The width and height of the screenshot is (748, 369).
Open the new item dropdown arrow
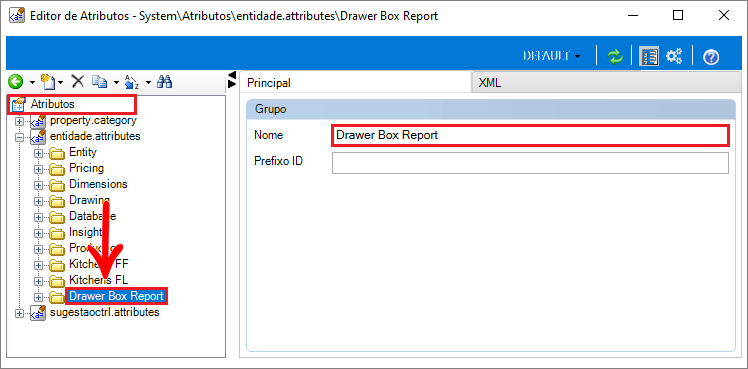pyautogui.click(x=61, y=83)
